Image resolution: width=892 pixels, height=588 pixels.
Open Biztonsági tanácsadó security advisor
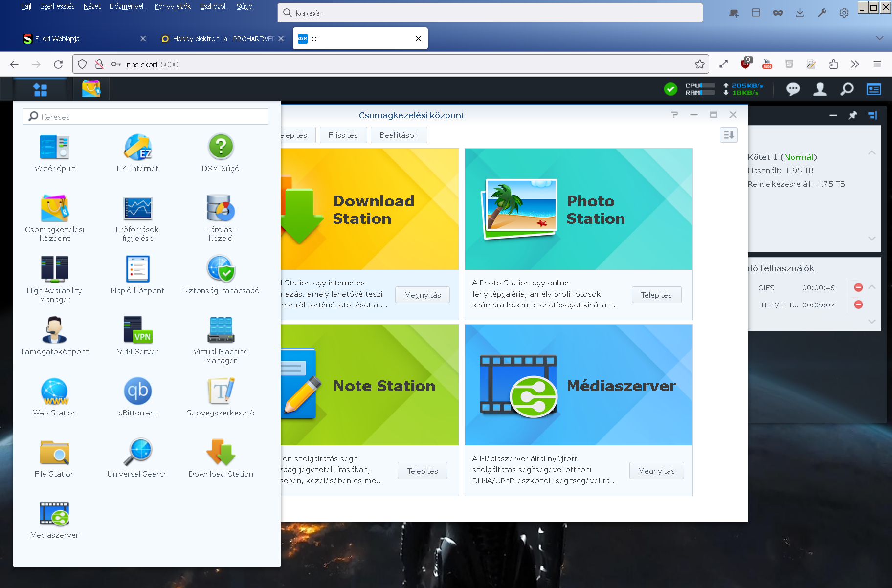point(221,269)
